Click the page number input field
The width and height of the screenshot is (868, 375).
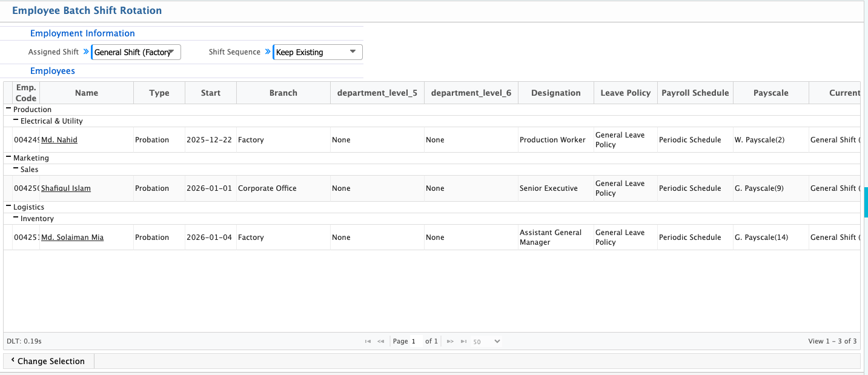[416, 342]
